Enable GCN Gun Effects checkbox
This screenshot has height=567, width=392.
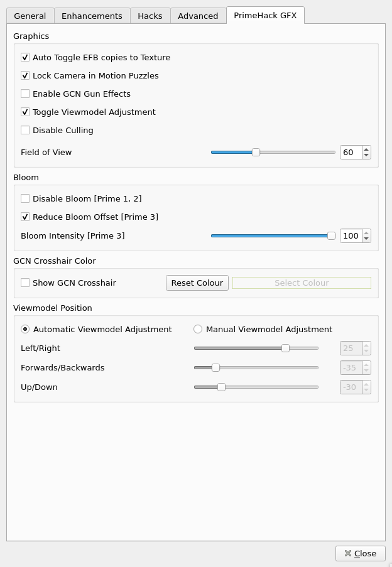tap(25, 94)
